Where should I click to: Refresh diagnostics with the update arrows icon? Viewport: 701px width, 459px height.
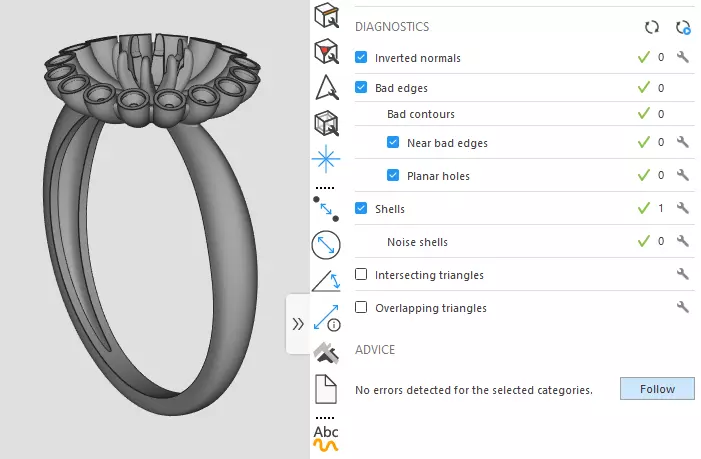click(x=652, y=28)
